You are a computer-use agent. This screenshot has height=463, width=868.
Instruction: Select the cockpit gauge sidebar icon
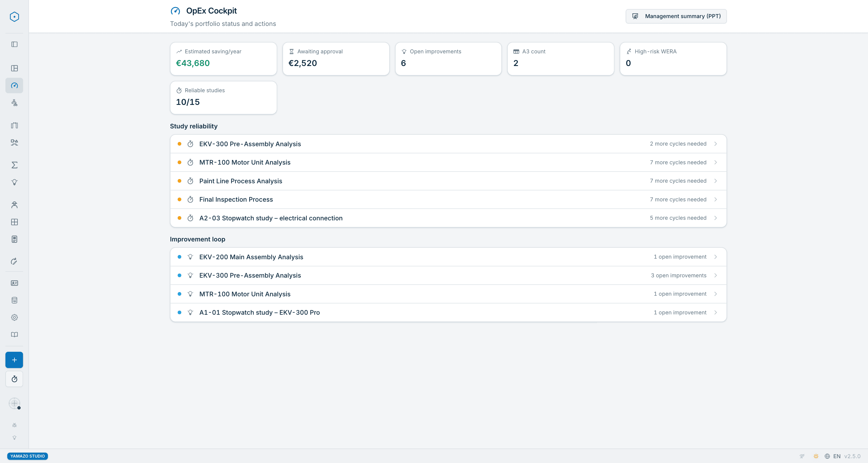pos(14,86)
